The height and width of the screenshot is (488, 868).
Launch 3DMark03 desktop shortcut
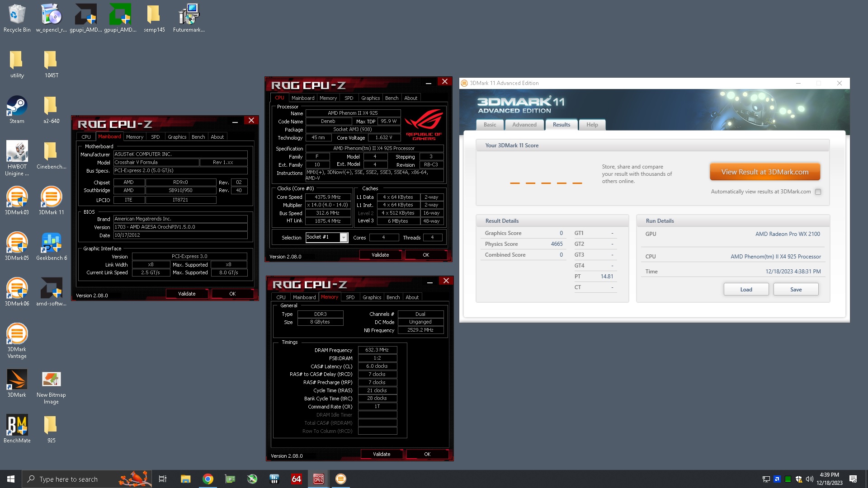click(17, 201)
